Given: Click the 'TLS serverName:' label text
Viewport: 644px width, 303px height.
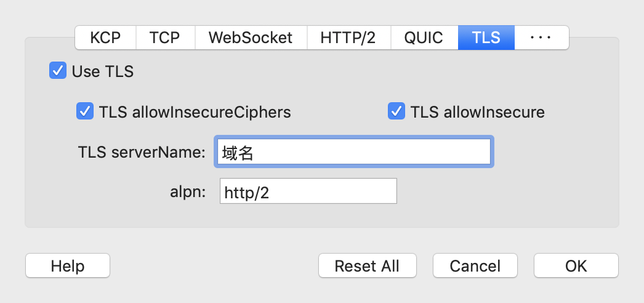Looking at the screenshot, I should [x=142, y=152].
